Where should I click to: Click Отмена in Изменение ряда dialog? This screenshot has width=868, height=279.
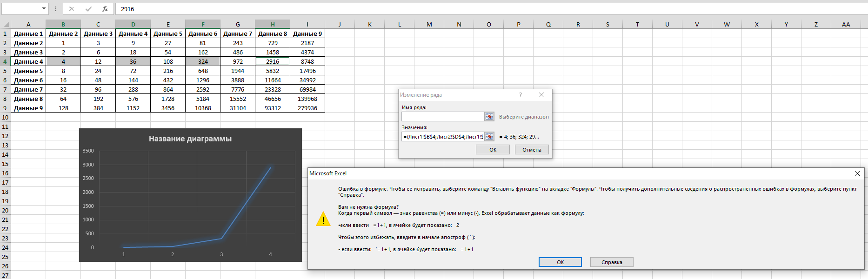[x=532, y=150]
